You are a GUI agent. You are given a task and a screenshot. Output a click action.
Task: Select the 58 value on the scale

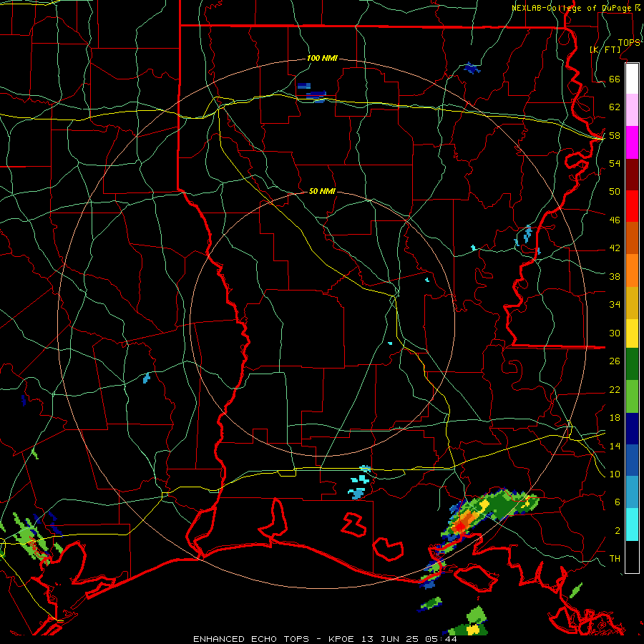pos(615,135)
